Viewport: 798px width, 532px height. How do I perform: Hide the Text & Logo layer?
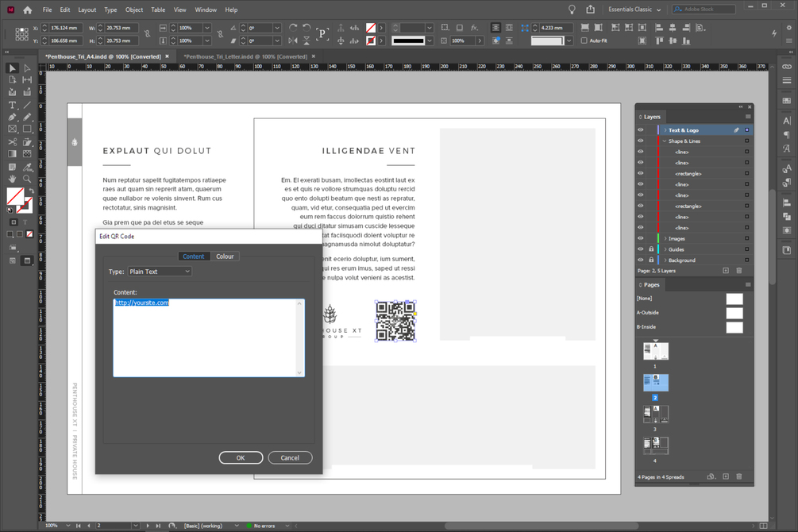(x=641, y=130)
